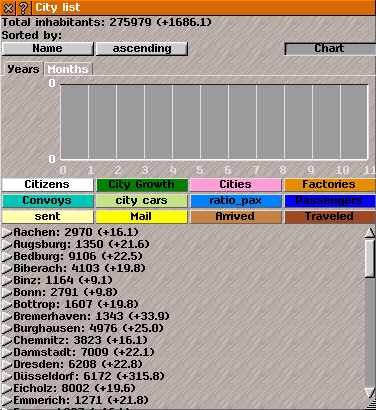Switch to the Months tab
376x410 pixels.
tap(68, 69)
